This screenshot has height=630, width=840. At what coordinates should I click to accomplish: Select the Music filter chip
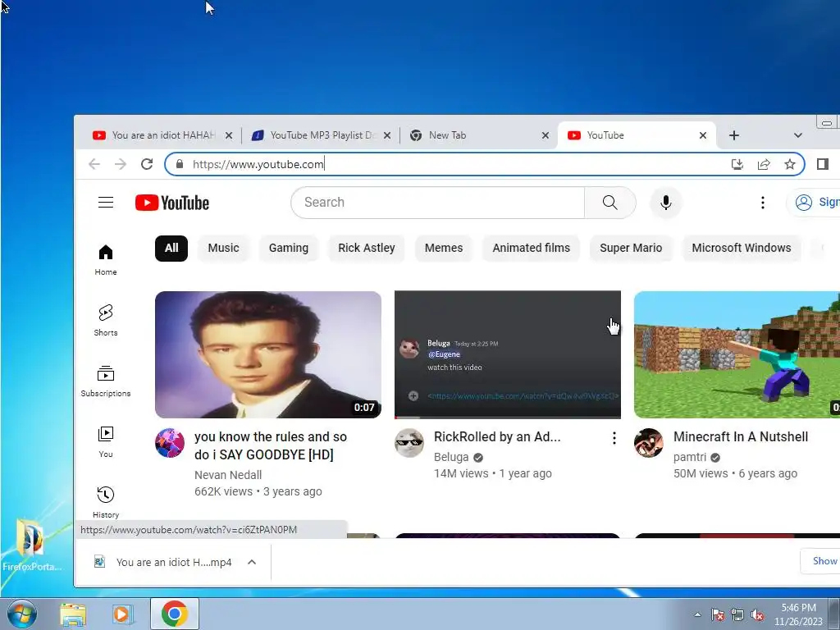point(223,248)
